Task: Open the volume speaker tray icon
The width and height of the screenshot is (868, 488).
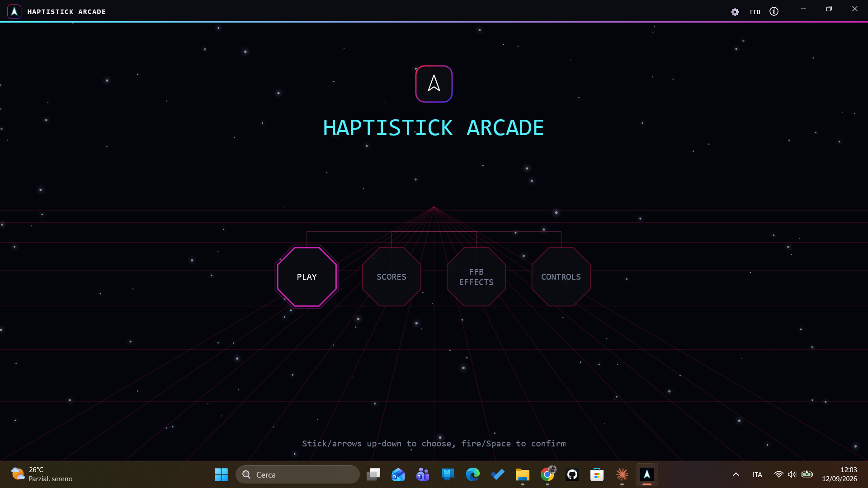Action: (x=792, y=474)
